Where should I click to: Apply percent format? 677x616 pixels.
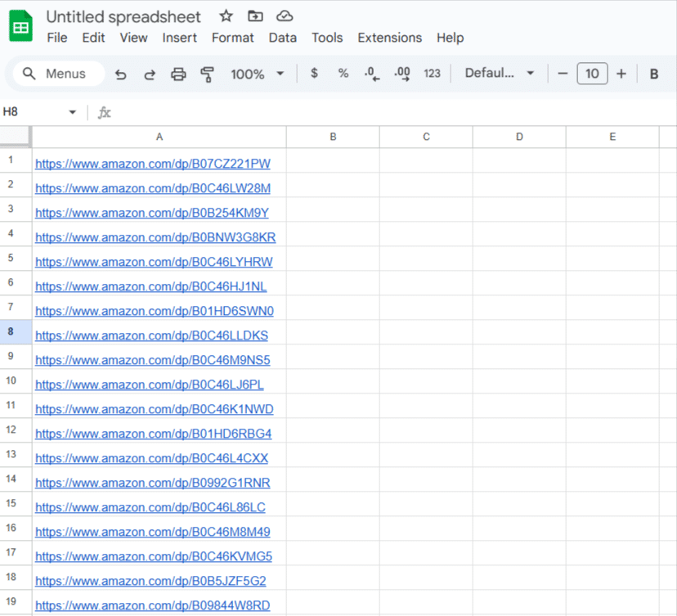coord(343,74)
